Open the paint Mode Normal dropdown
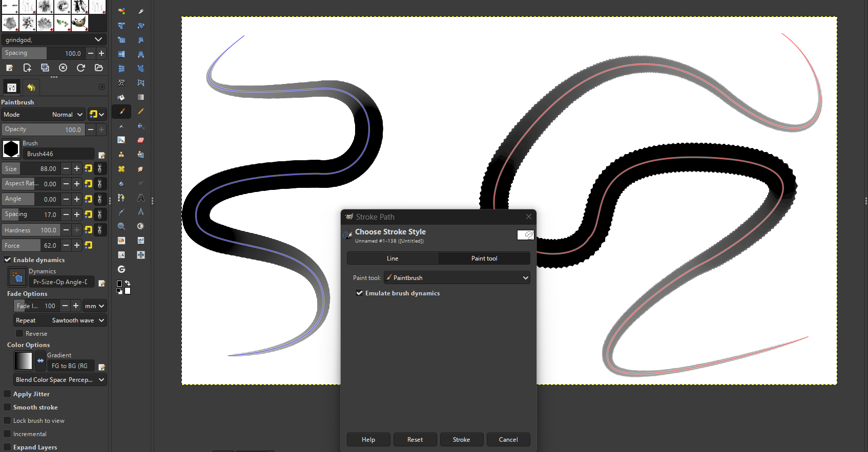Image resolution: width=868 pixels, height=452 pixels. pos(43,115)
